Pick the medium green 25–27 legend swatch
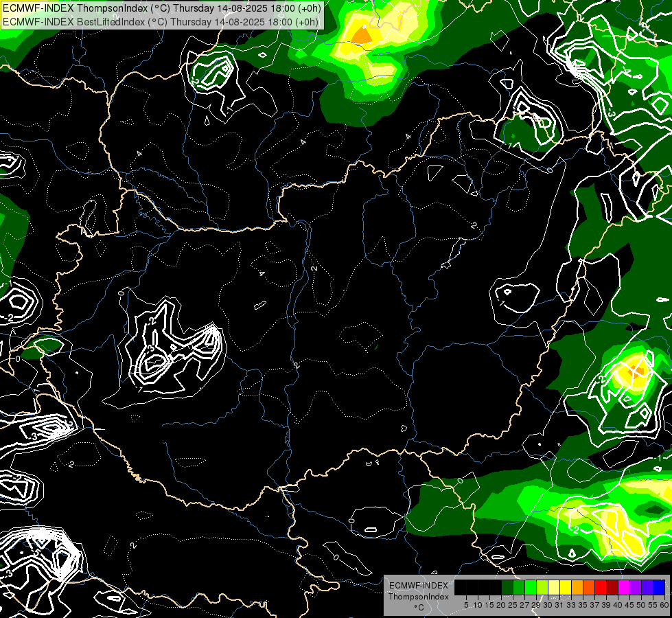672x618 pixels. click(x=518, y=587)
